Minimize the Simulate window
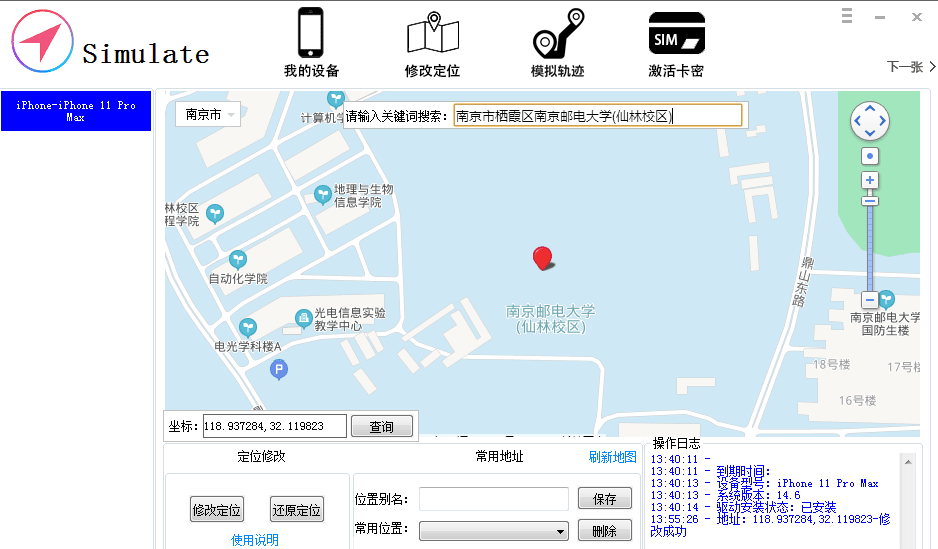 [x=879, y=17]
